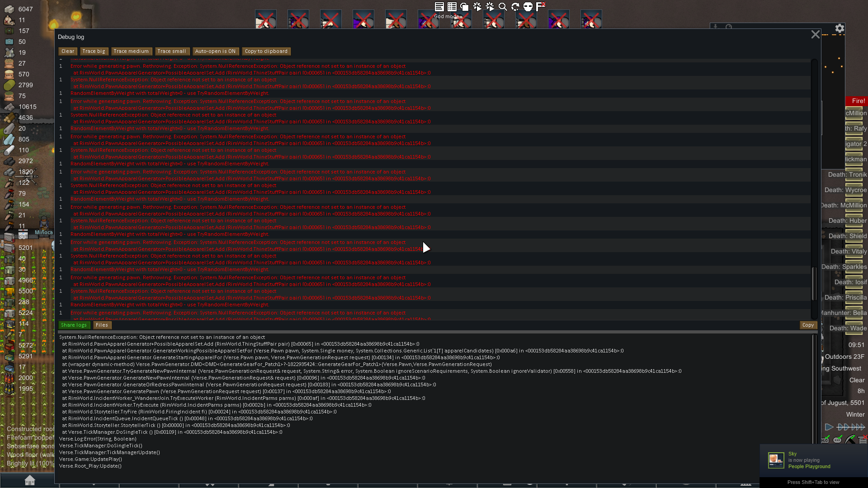Toggle the learning helper quill checkmark
The height and width of the screenshot is (488, 868).
(x=850, y=438)
